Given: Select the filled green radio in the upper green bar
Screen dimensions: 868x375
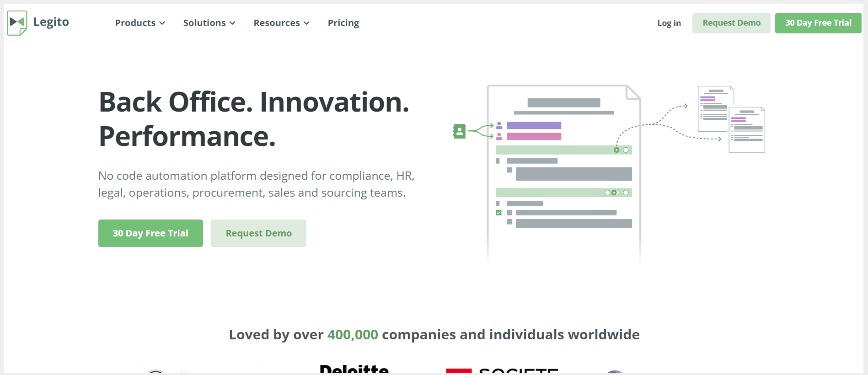Looking at the screenshot, I should click(x=616, y=150).
